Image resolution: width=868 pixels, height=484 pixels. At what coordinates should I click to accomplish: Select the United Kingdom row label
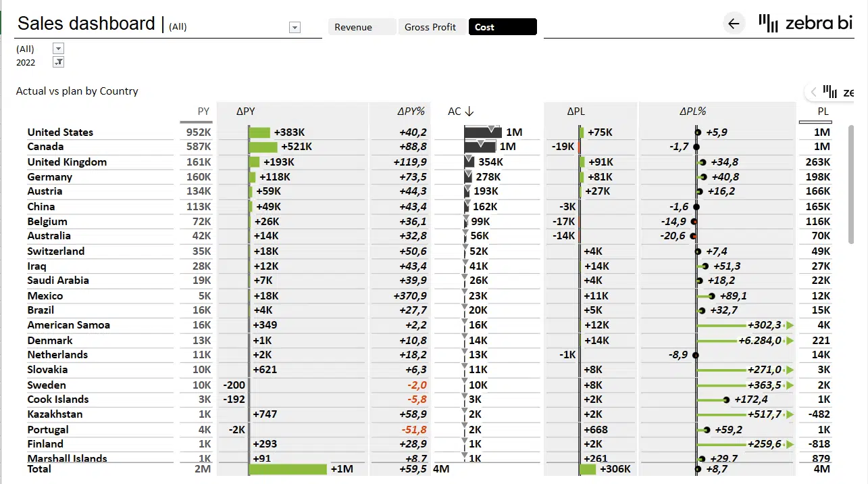[67, 162]
